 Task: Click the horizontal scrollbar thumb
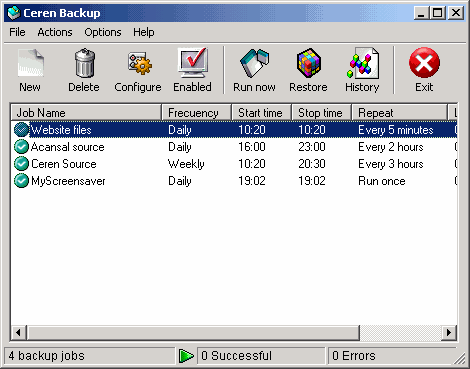click(x=193, y=332)
